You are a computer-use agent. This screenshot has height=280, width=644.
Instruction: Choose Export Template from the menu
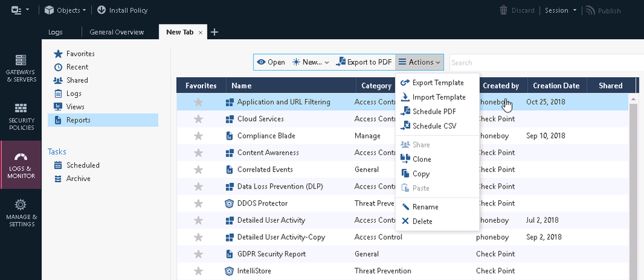click(x=438, y=83)
